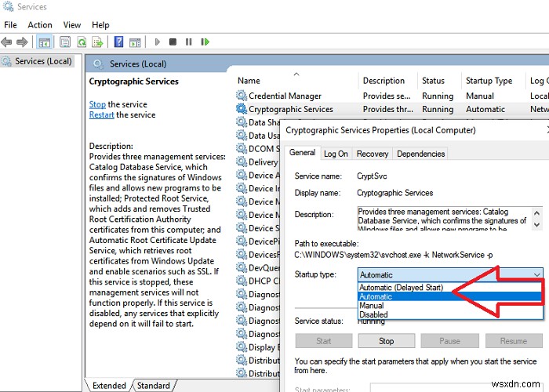This screenshot has height=392, width=549.
Task: Select the DHCP Cl... service row icon
Action: click(x=242, y=281)
